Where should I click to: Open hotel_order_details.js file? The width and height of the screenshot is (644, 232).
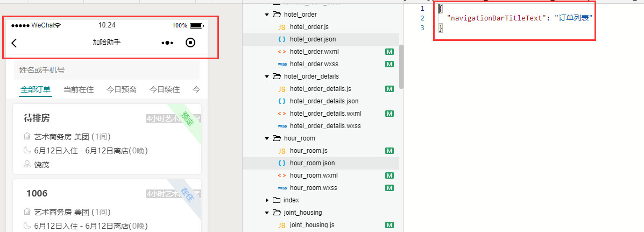pyautogui.click(x=320, y=89)
